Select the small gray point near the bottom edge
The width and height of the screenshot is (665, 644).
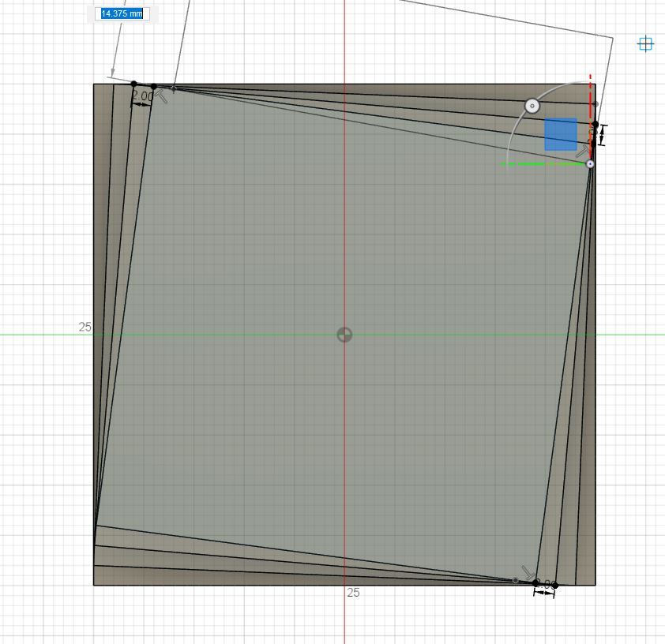515,580
